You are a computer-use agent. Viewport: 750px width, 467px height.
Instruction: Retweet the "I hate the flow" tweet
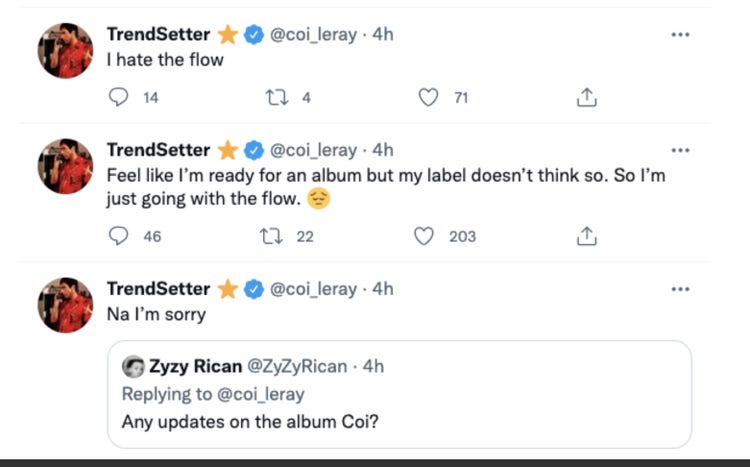273,97
